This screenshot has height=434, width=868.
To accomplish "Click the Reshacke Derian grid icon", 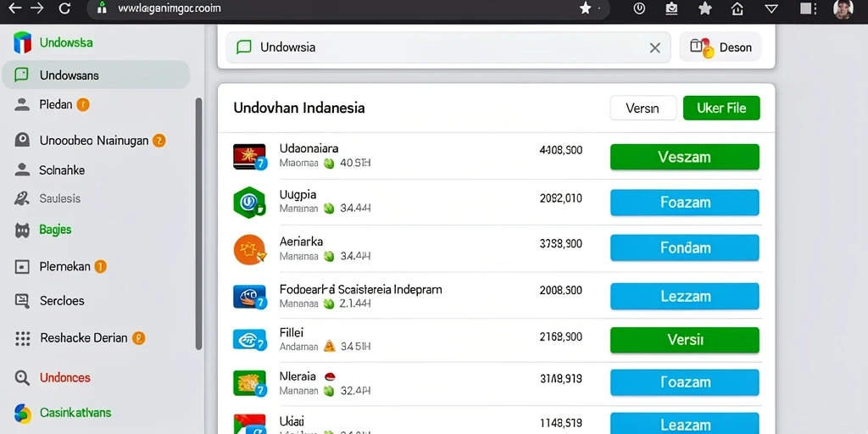I will (x=22, y=338).
